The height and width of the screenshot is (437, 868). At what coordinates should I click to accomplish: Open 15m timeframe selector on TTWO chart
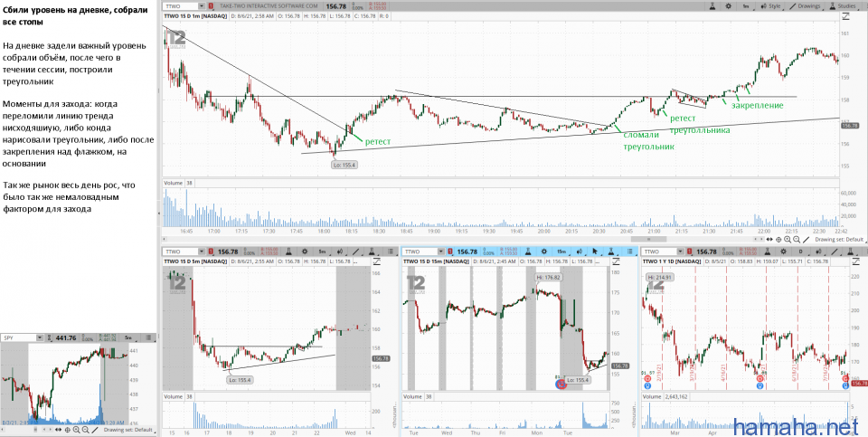561,252
